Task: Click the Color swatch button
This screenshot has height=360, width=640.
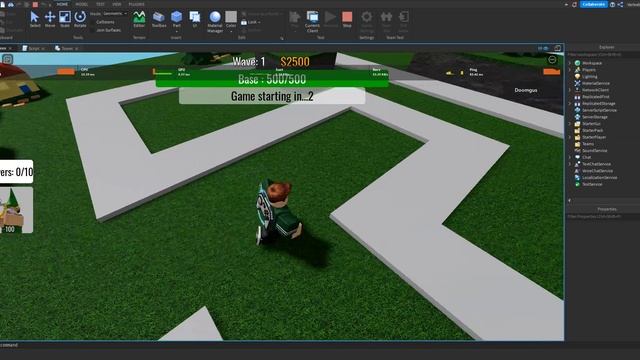Action: (x=231, y=17)
